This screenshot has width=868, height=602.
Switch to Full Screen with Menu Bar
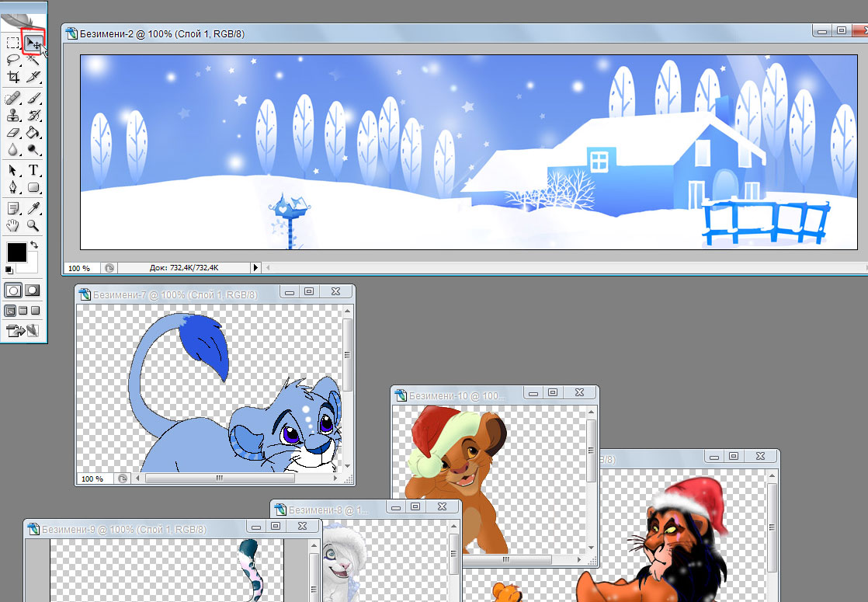tap(23, 311)
